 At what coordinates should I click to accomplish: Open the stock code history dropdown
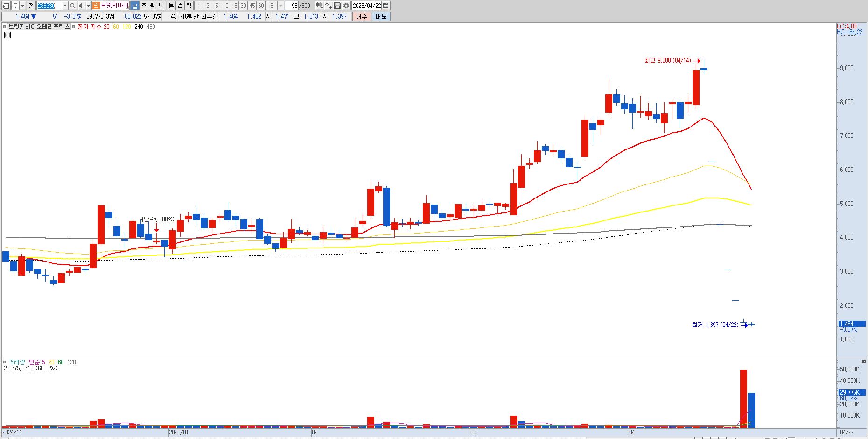coord(65,6)
